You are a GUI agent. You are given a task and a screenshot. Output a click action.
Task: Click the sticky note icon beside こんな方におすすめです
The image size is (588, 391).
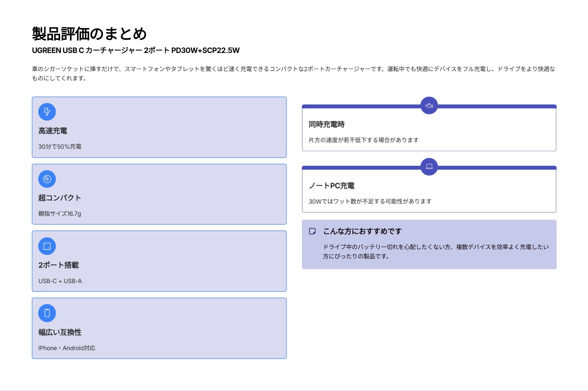tap(312, 231)
